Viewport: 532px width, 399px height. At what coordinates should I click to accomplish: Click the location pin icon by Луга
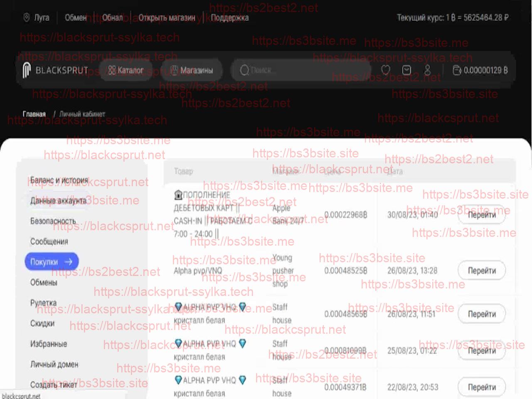pos(26,17)
